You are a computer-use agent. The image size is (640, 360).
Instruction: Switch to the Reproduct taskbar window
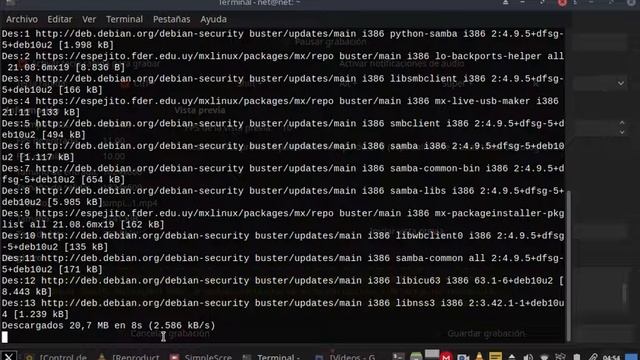click(x=129, y=357)
